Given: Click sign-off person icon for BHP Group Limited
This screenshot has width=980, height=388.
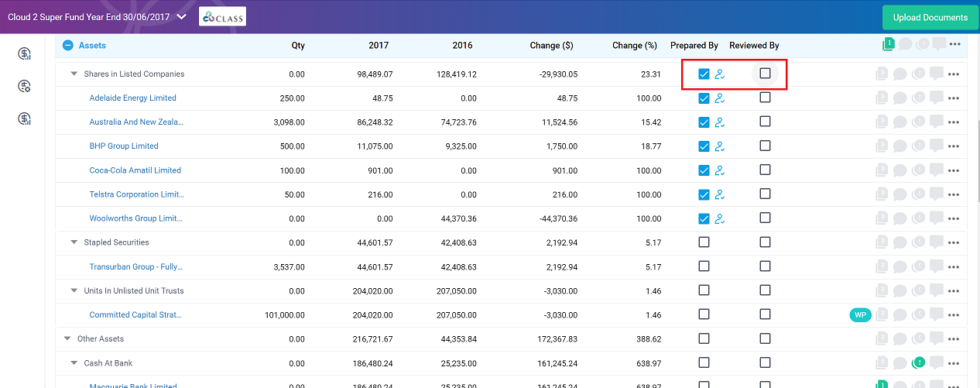Looking at the screenshot, I should (x=720, y=146).
